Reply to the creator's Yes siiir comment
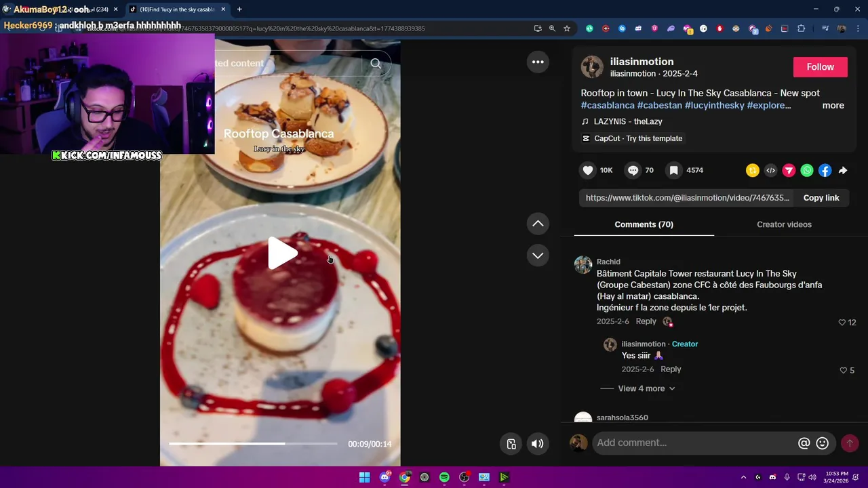The height and width of the screenshot is (488, 868). [x=671, y=369]
